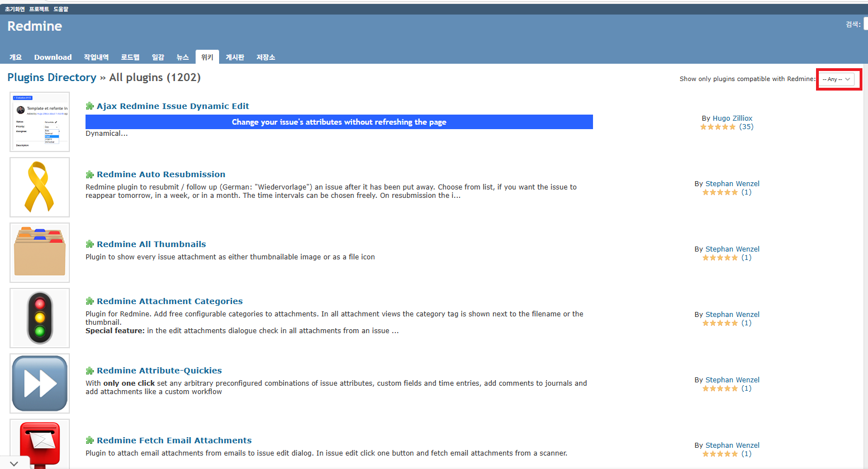The image size is (868, 469).
Task: Open author Hugo Zilliox profile link
Action: (x=732, y=119)
